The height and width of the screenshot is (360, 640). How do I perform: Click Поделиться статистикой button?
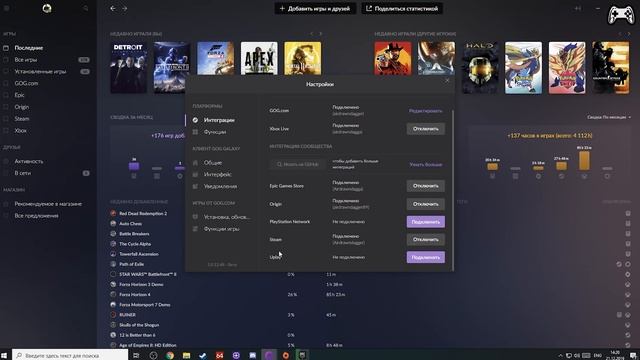tap(402, 8)
